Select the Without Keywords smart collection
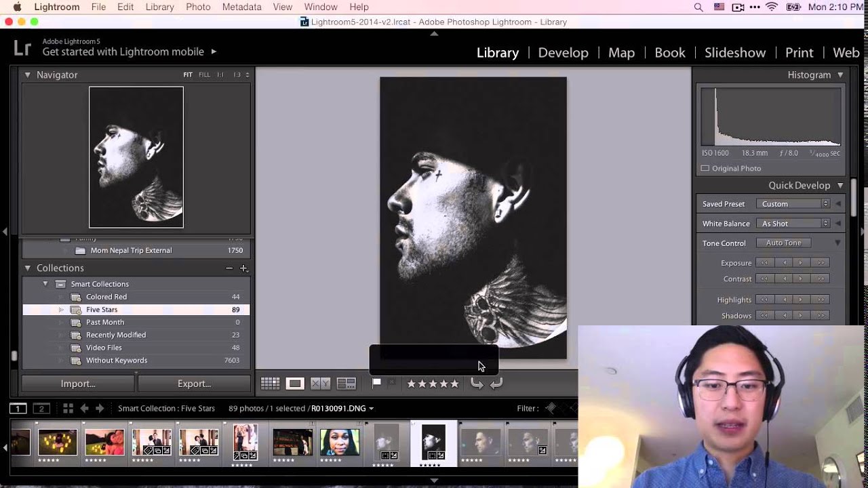Image resolution: width=868 pixels, height=488 pixels. click(x=136, y=361)
